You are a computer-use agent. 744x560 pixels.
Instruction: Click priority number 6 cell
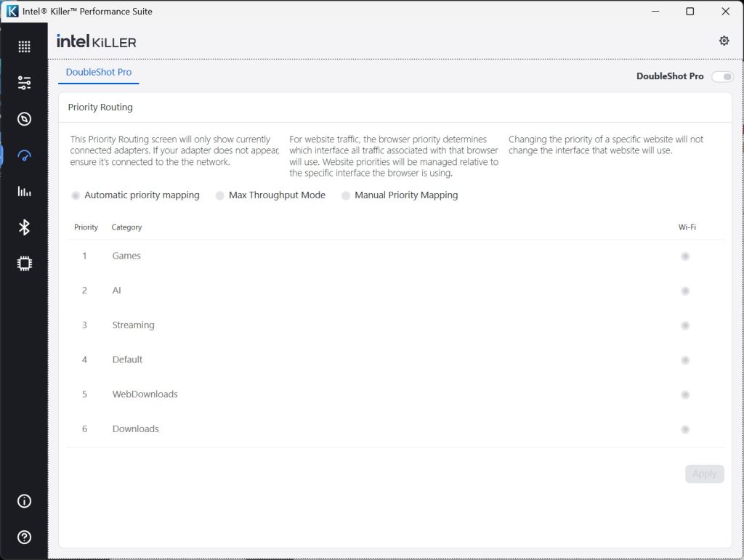84,429
